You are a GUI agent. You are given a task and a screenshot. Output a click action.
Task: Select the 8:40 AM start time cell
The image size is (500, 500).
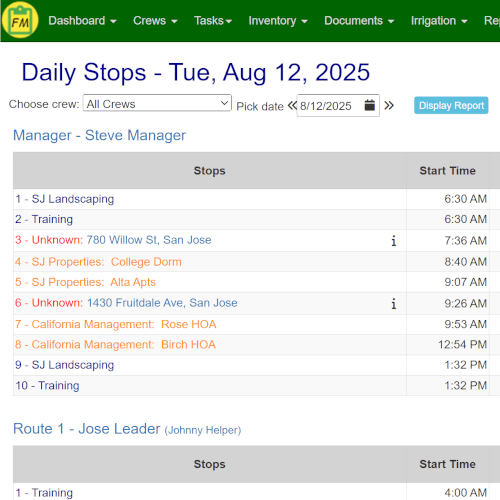tap(448, 262)
